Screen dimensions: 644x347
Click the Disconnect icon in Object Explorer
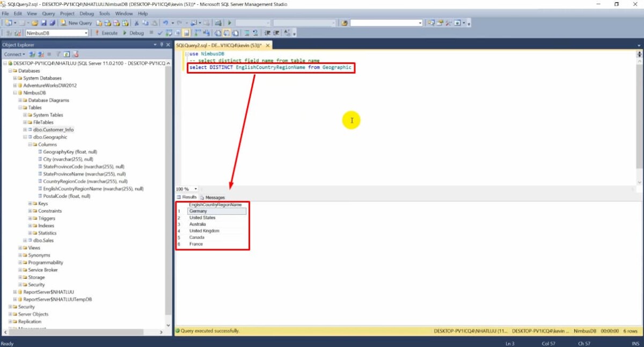point(40,54)
